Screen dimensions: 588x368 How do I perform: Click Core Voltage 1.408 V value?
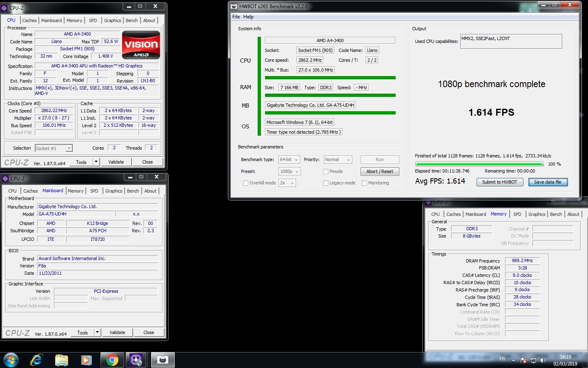click(x=105, y=56)
